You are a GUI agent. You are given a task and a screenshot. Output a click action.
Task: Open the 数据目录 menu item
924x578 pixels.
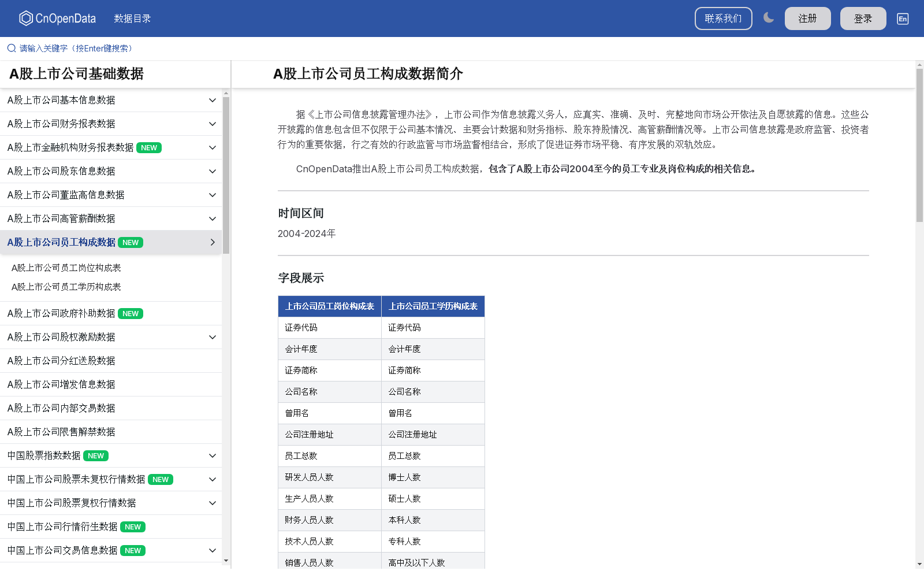pyautogui.click(x=133, y=18)
